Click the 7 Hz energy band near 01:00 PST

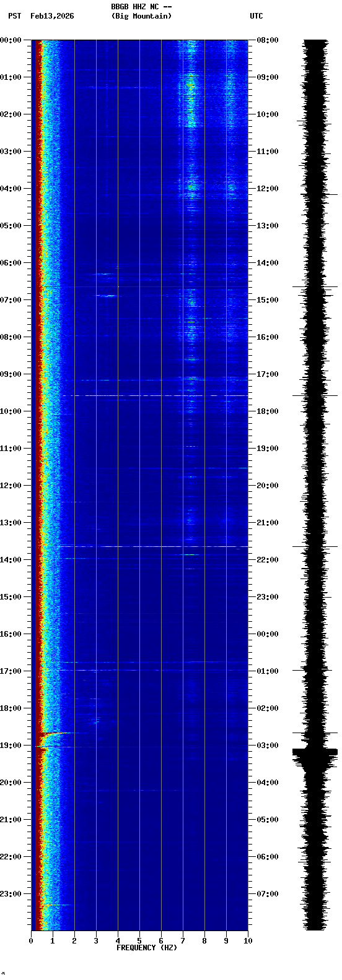191,84
